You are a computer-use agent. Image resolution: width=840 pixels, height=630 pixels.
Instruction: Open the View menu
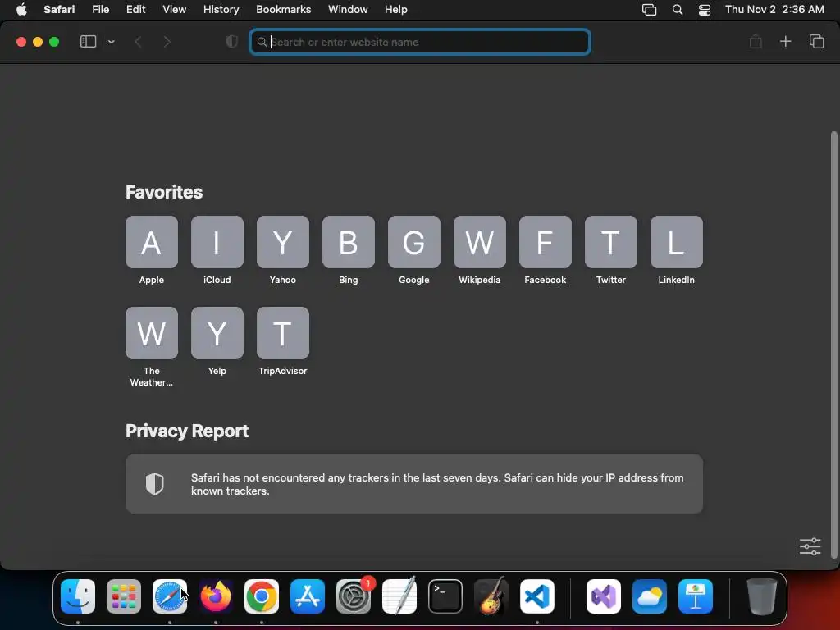174,10
